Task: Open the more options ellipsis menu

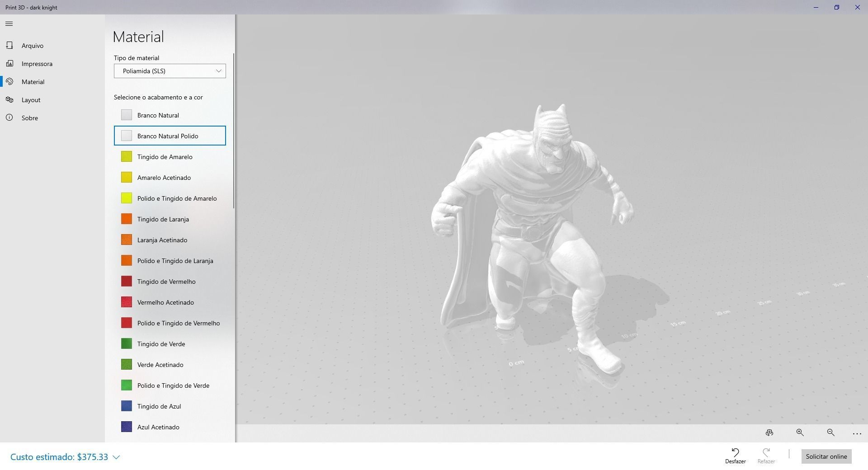Action: [x=857, y=433]
